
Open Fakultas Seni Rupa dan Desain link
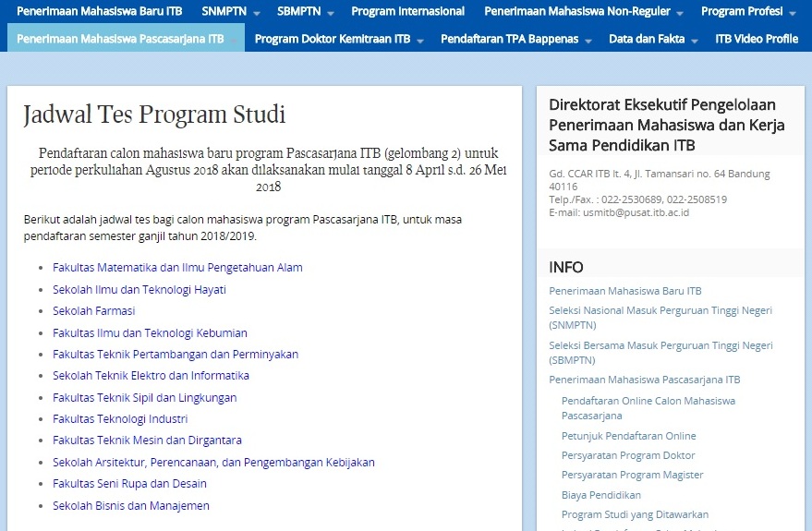[x=129, y=484]
